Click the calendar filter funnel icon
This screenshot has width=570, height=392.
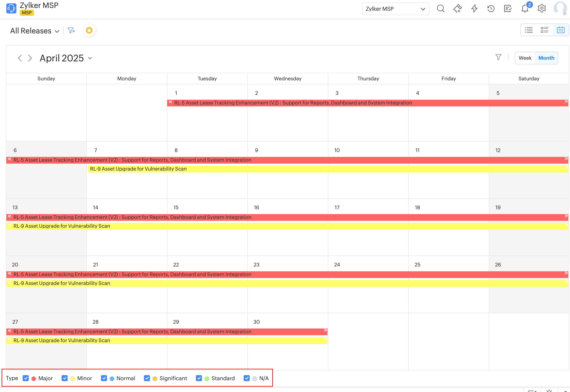[x=498, y=57]
